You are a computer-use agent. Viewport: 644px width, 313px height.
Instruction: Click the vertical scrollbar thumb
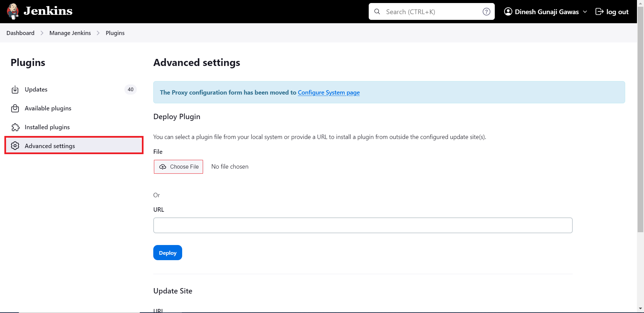(640, 119)
